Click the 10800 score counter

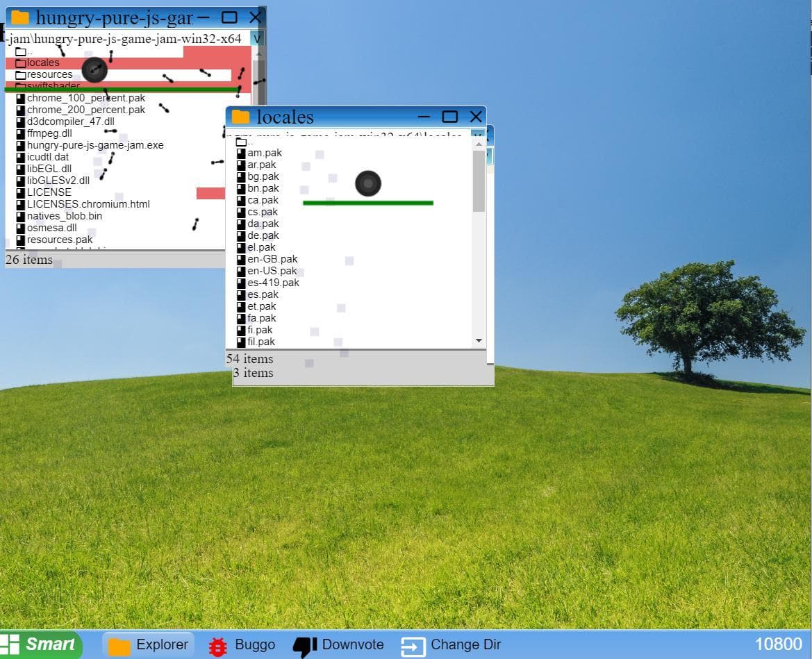779,644
